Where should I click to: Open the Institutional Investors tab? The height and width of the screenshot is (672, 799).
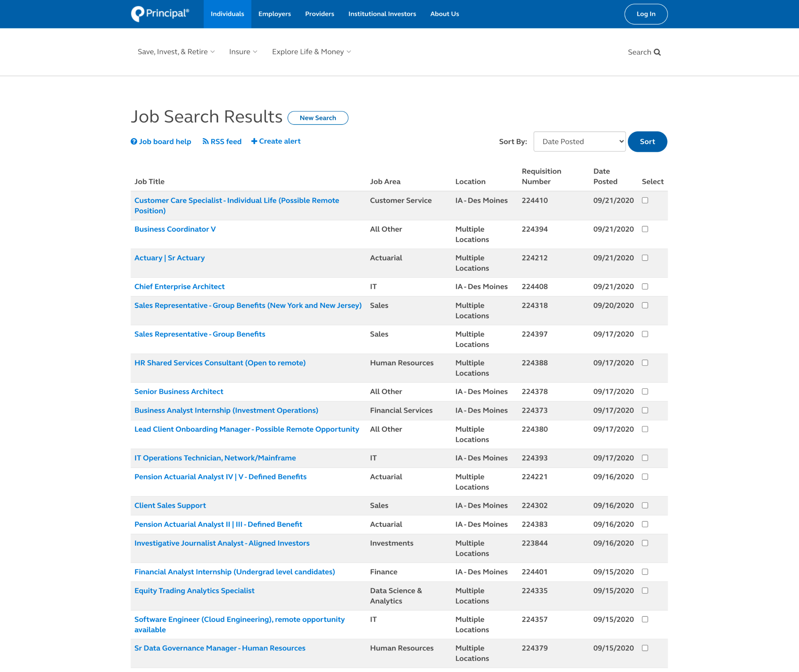[x=382, y=14]
